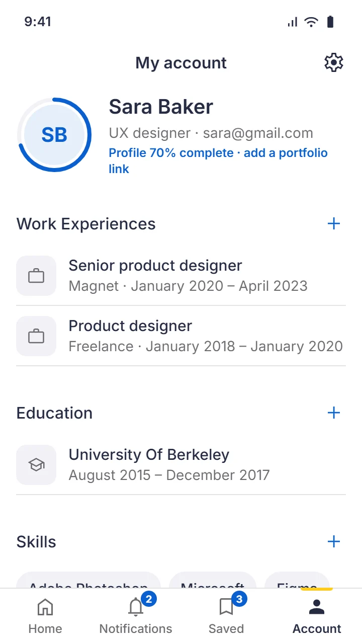The width and height of the screenshot is (362, 644).
Task: Tap the SB profile avatar
Action: 54,135
